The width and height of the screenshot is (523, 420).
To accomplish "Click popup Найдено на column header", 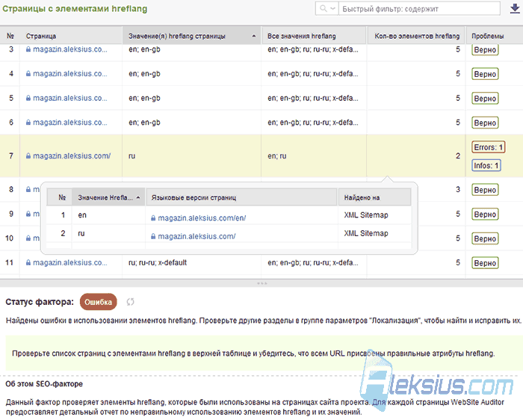I will tap(374, 197).
